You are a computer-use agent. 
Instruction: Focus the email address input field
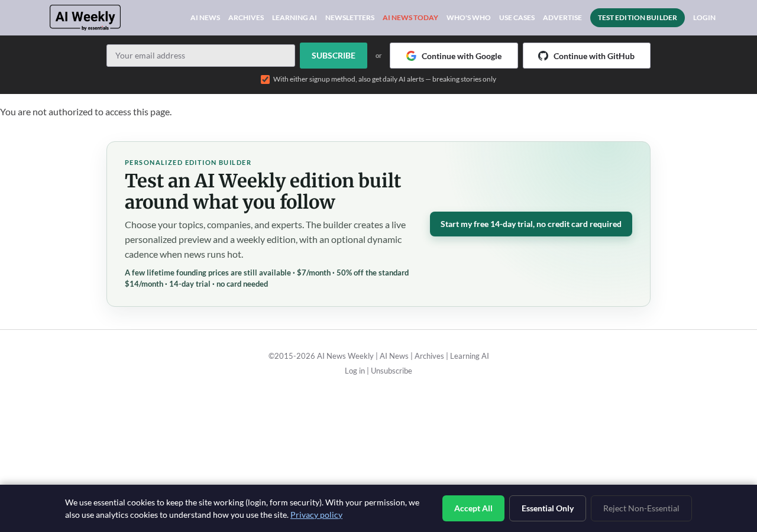[200, 56]
